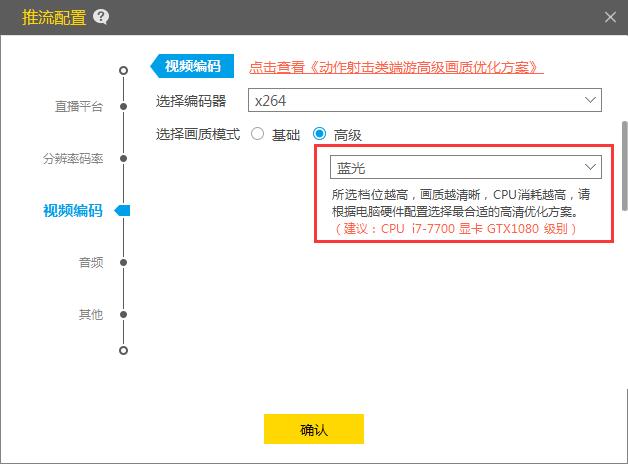The height and width of the screenshot is (464, 628).
Task: Go to the 其他 section
Action: click(91, 315)
